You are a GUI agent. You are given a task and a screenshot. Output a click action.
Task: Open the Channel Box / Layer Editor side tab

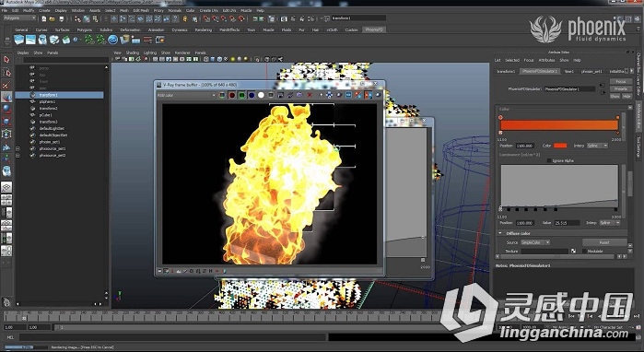click(x=638, y=74)
